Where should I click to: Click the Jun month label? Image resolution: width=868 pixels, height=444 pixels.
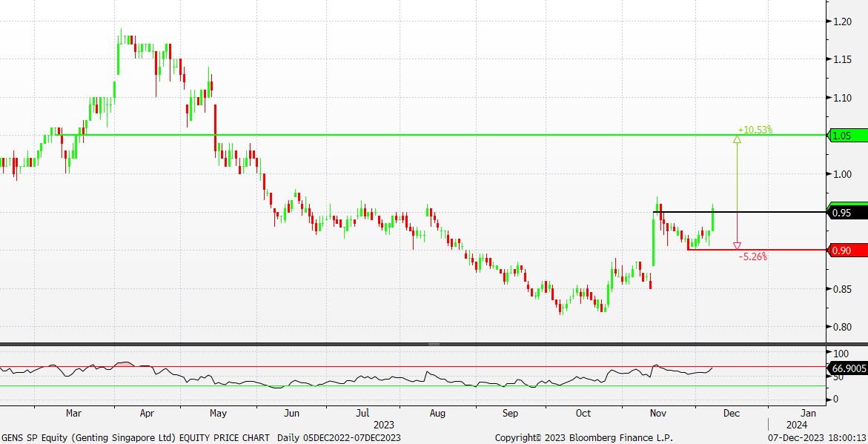point(292,413)
